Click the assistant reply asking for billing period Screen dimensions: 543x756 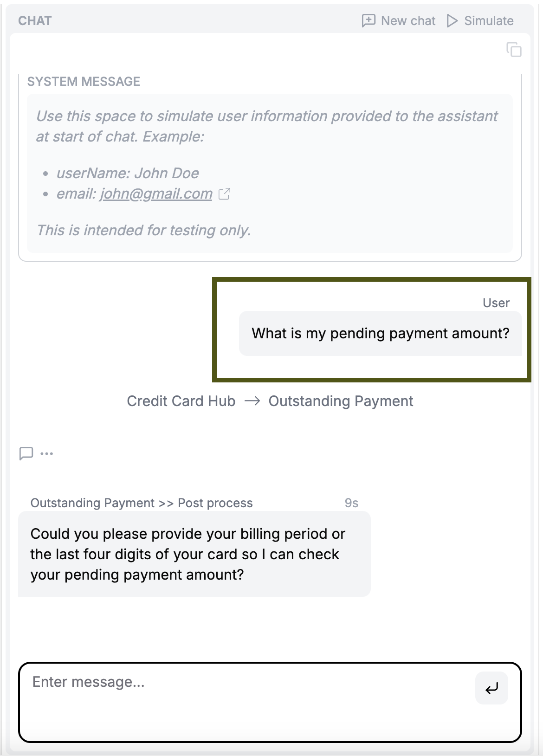click(x=194, y=554)
